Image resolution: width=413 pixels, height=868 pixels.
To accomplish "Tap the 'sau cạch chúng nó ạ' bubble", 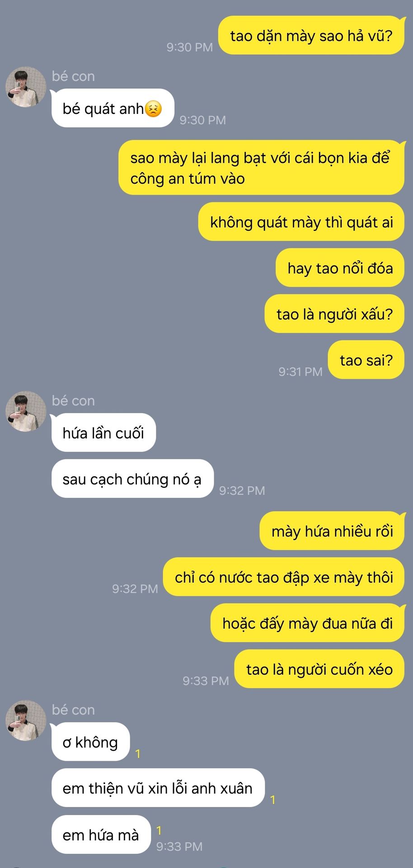I will coord(132,479).
